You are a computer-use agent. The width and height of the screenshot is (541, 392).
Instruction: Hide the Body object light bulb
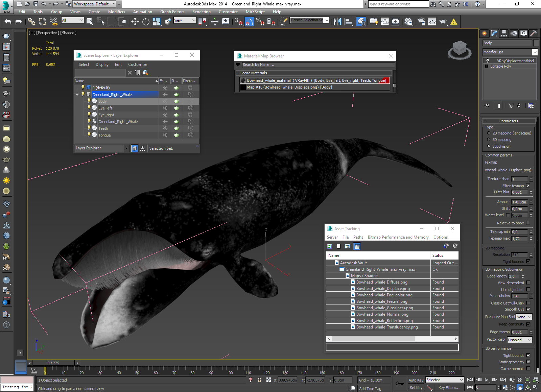coord(89,101)
